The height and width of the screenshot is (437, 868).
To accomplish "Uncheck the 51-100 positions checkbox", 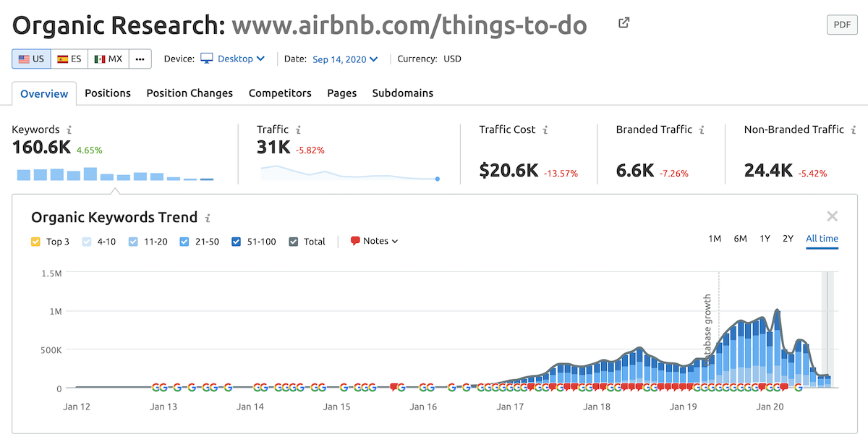I will 237,242.
